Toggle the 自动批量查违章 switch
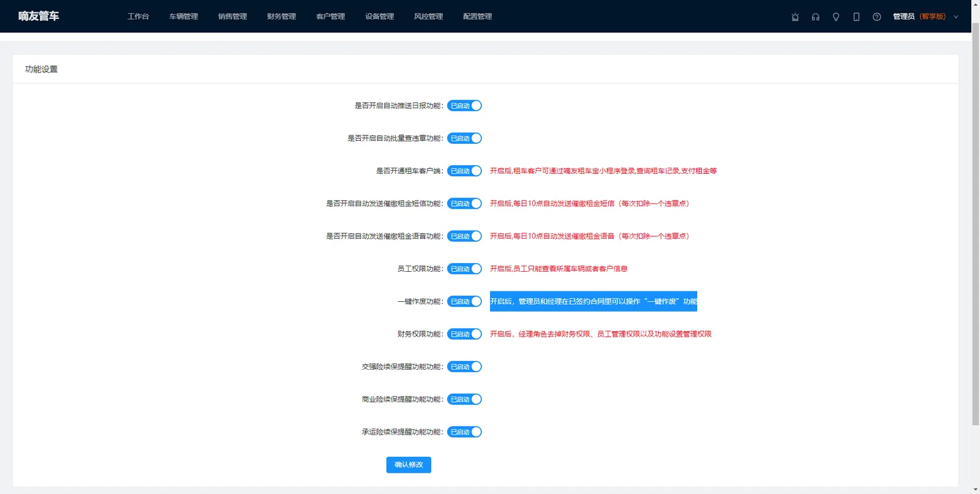980x494 pixels. click(464, 138)
